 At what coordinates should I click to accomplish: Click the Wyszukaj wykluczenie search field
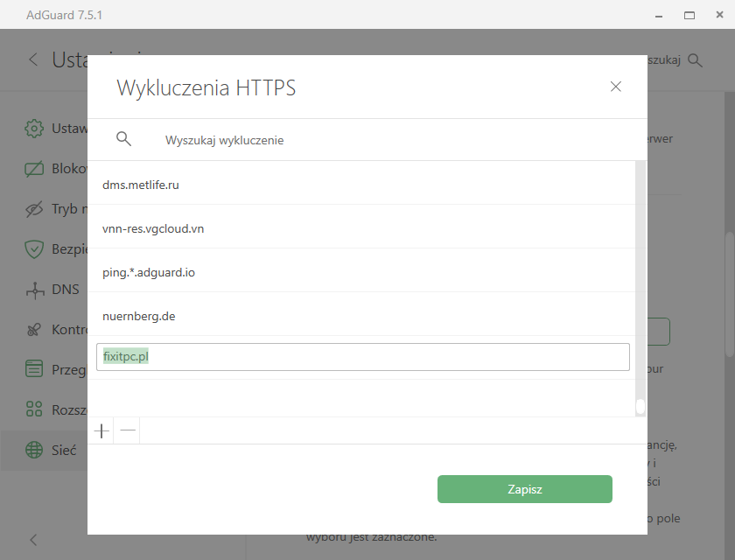pyautogui.click(x=375, y=140)
